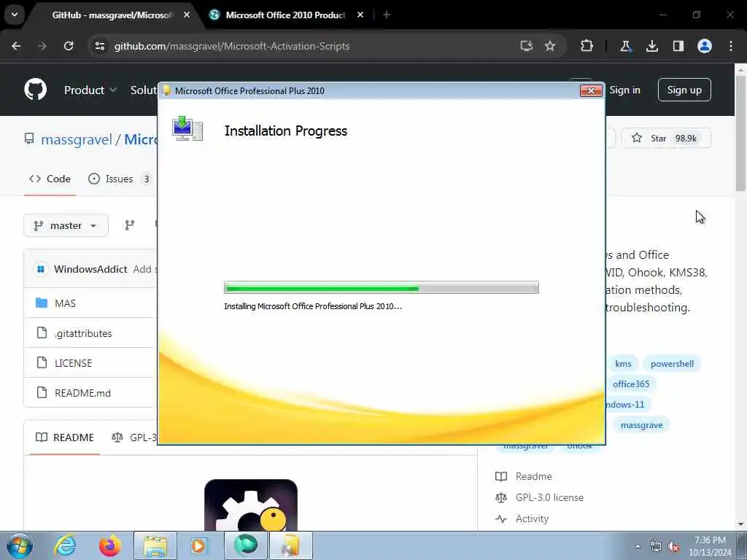Click the office365 topic tag
Image resolution: width=747 pixels, height=560 pixels.
pyautogui.click(x=630, y=384)
